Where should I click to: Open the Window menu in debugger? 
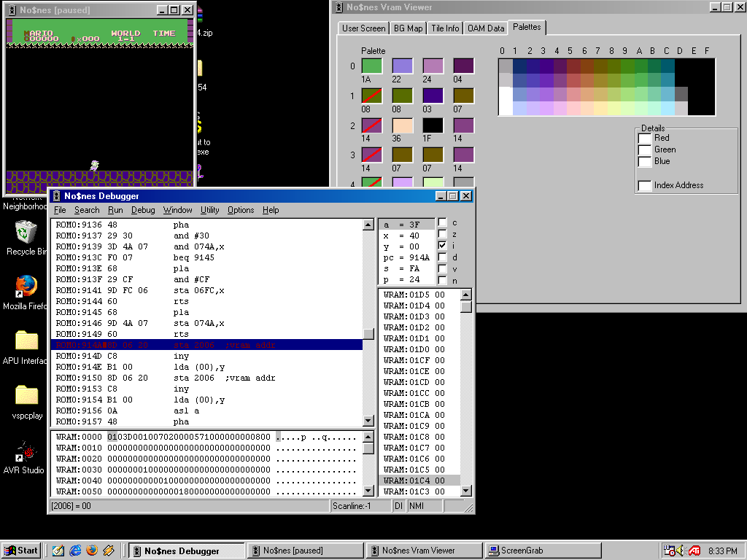coord(178,210)
